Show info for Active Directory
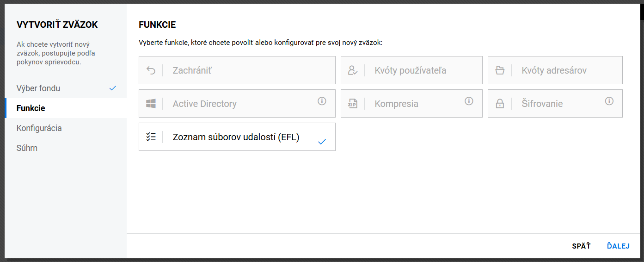644x262 pixels. click(322, 101)
